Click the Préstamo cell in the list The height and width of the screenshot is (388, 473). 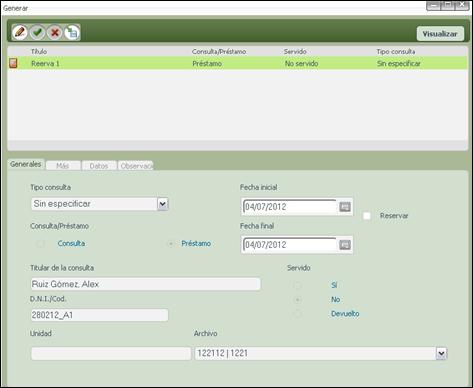[x=207, y=63]
